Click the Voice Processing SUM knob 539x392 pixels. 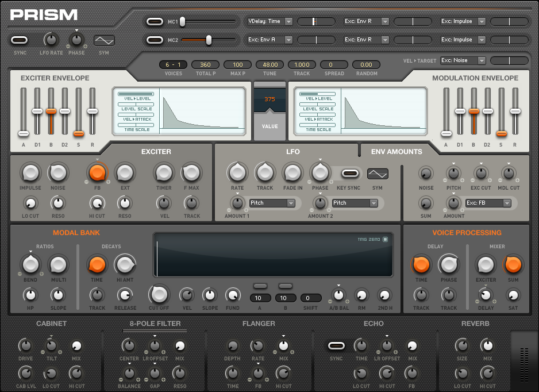513,265
